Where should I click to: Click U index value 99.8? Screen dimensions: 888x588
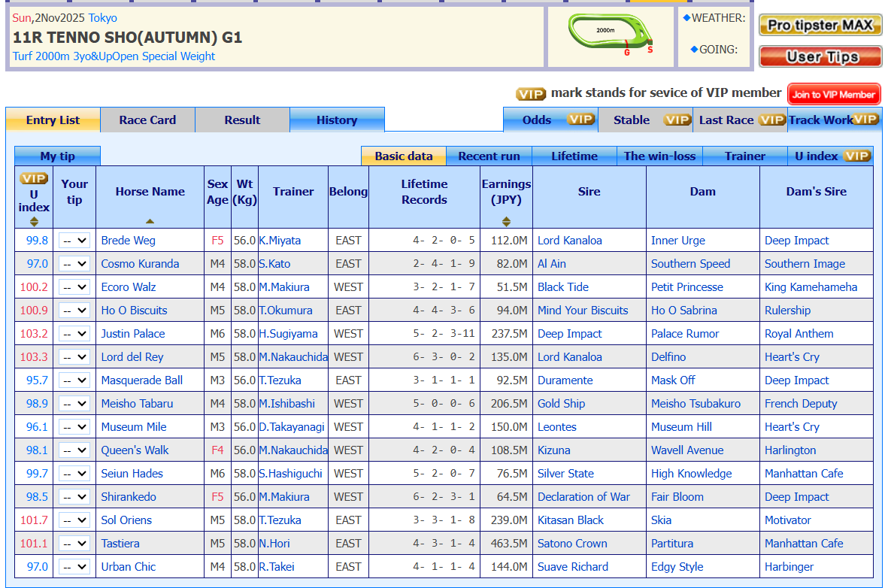tap(37, 240)
